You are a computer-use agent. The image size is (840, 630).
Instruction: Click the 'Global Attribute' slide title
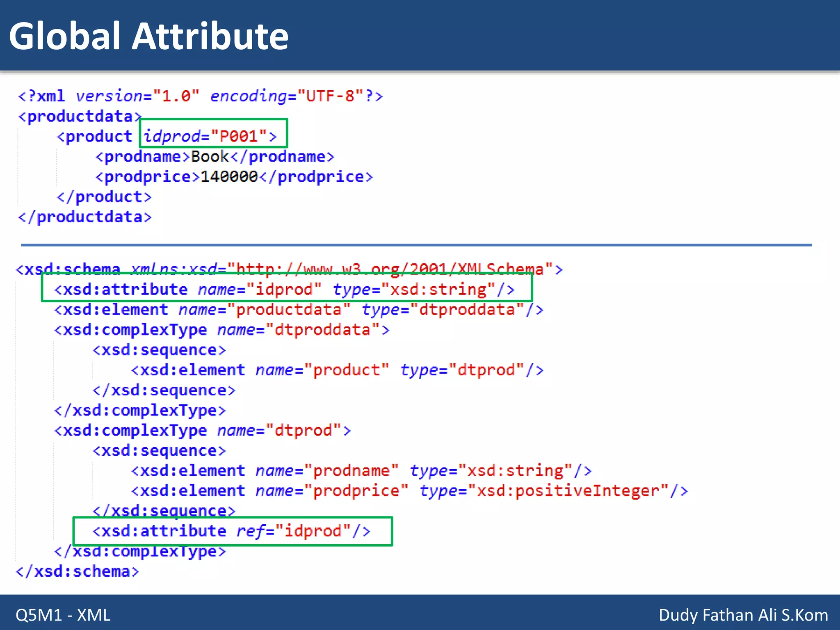click(149, 36)
